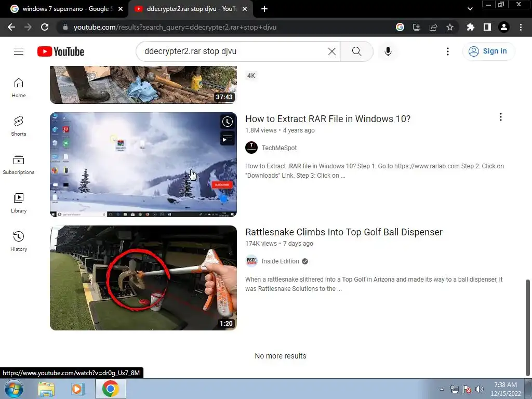This screenshot has width=532, height=399.
Task: Open the rattlesnake video thumbnail
Action: (143, 278)
